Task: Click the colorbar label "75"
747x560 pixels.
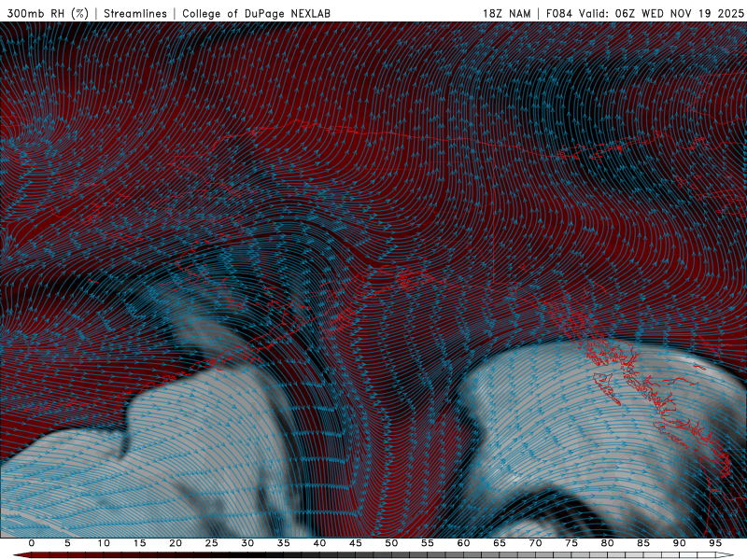Action: click(571, 543)
